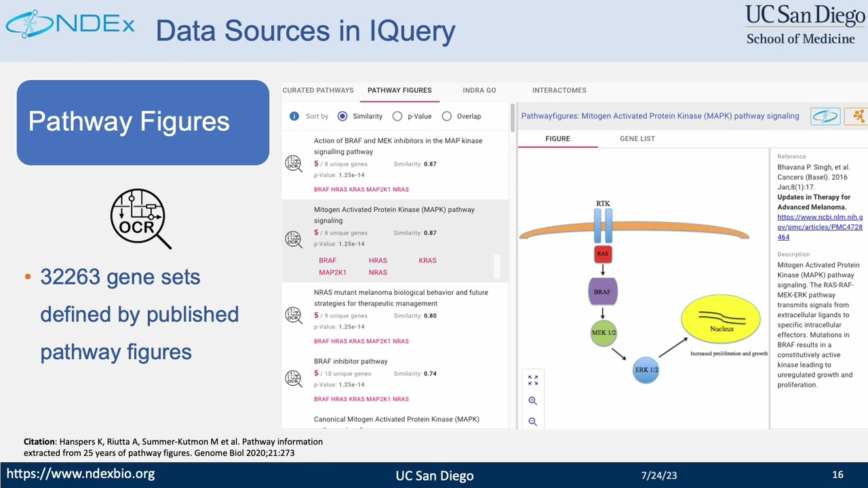Screen dimensions: 868x488
Task: Click the MAP2K1 gene in the selected result
Action: (332, 272)
